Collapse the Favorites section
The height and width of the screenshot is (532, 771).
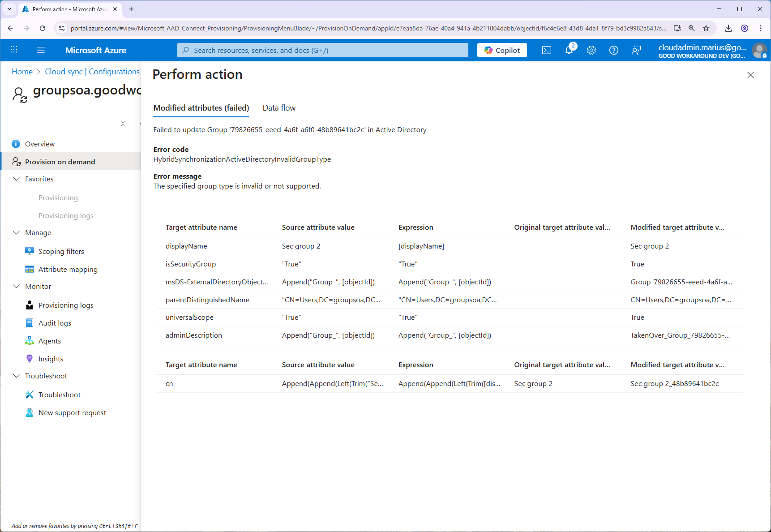pos(17,179)
